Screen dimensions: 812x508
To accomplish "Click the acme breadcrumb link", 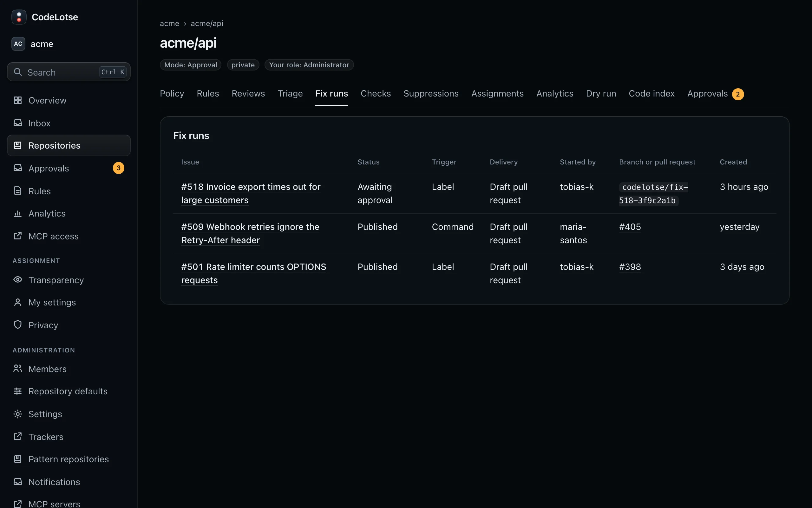I will (169, 23).
